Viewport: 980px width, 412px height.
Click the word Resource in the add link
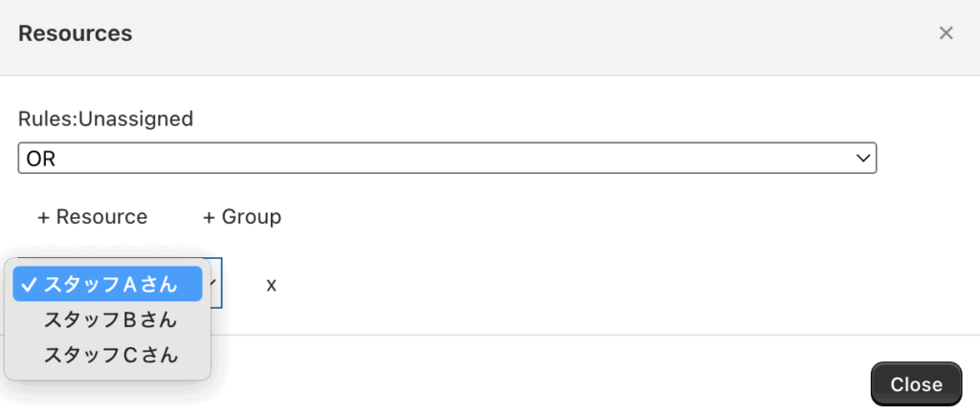tap(101, 217)
